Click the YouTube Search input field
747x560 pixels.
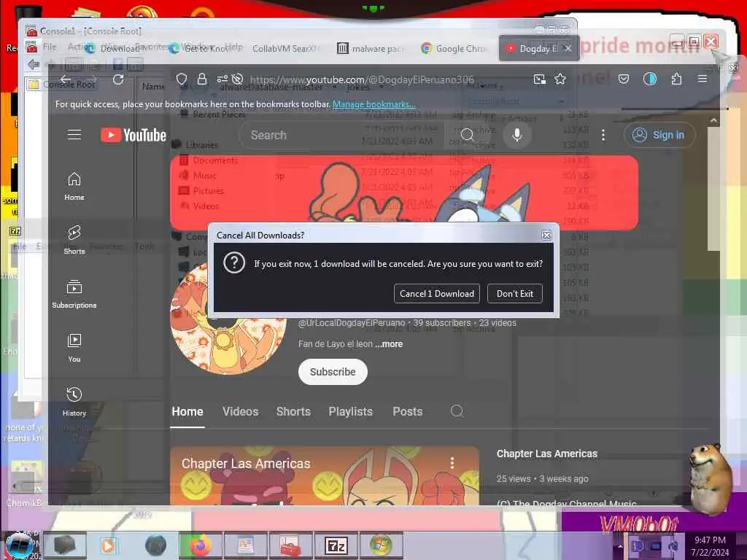click(x=342, y=135)
